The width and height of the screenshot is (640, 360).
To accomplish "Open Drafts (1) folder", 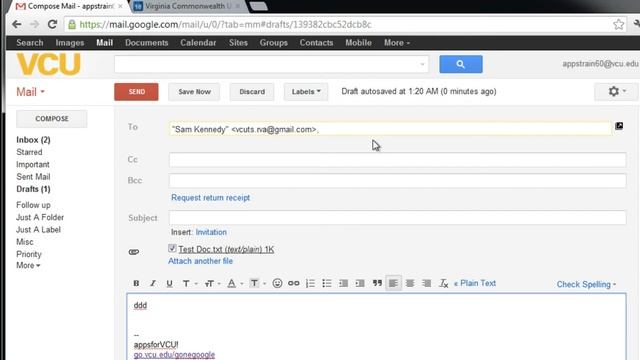I will [x=33, y=189].
